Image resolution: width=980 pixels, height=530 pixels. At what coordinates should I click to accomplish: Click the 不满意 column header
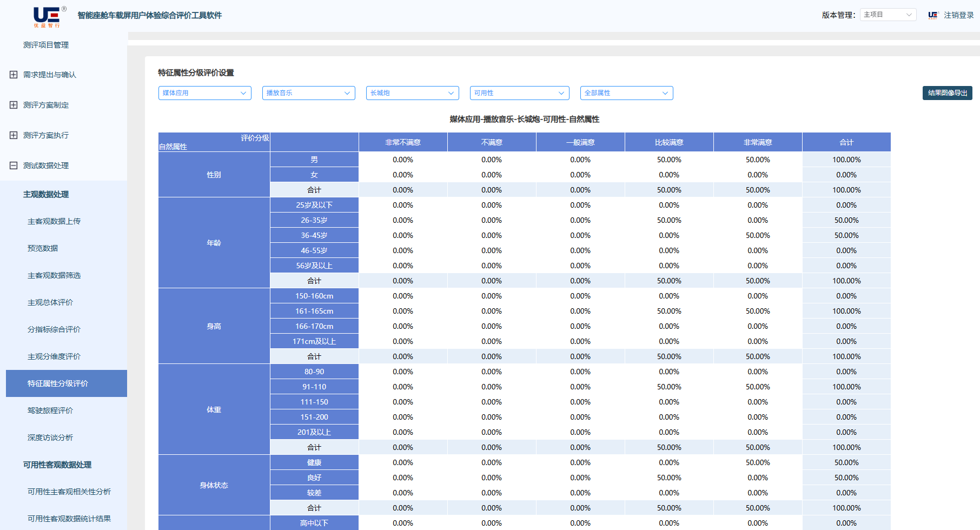(492, 142)
